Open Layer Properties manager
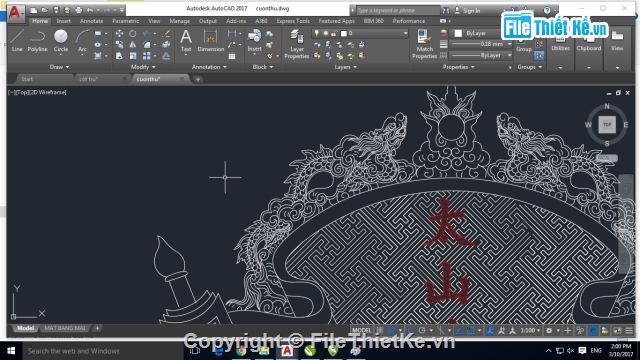The height and width of the screenshot is (360, 640). coord(297,44)
